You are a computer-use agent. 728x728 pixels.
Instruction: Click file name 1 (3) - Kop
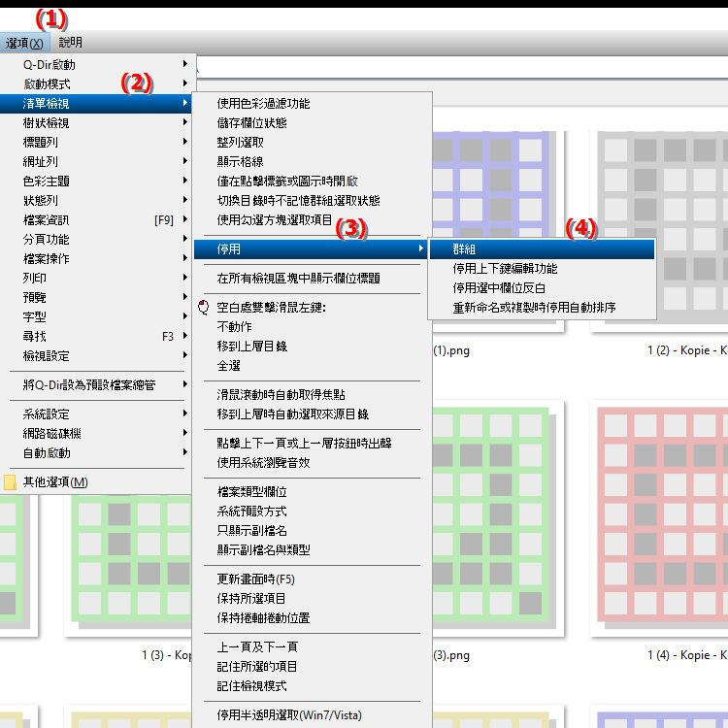point(167,655)
